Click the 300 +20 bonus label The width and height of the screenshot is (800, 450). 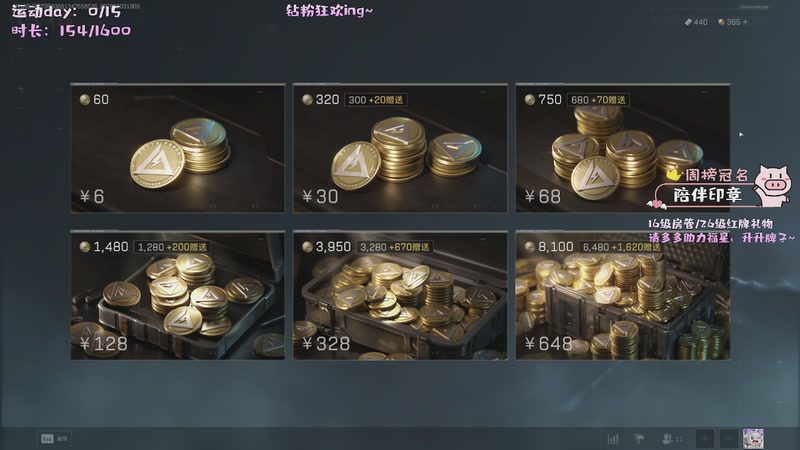coord(376,99)
